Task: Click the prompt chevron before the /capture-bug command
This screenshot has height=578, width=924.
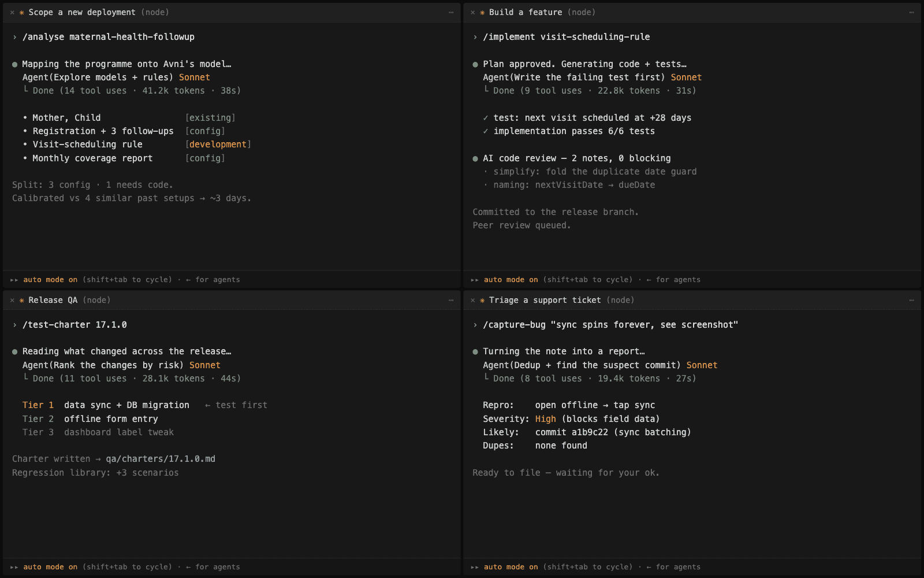Action: click(x=475, y=325)
